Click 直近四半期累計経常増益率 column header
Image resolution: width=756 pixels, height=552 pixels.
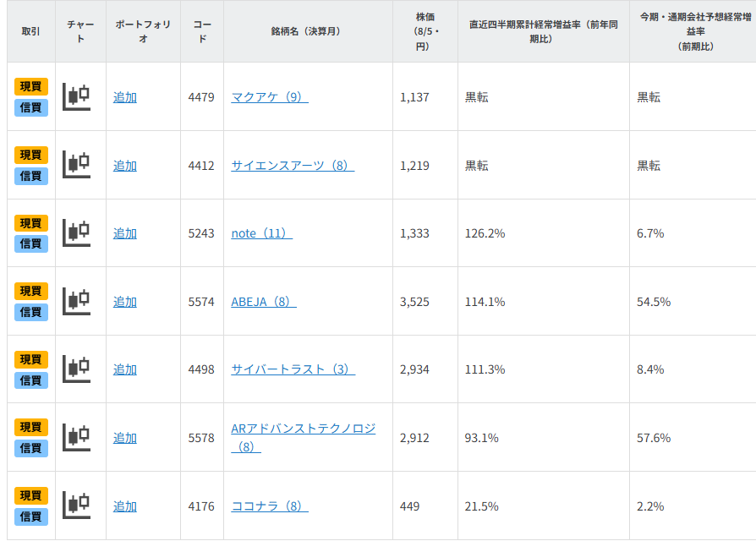coord(544,31)
